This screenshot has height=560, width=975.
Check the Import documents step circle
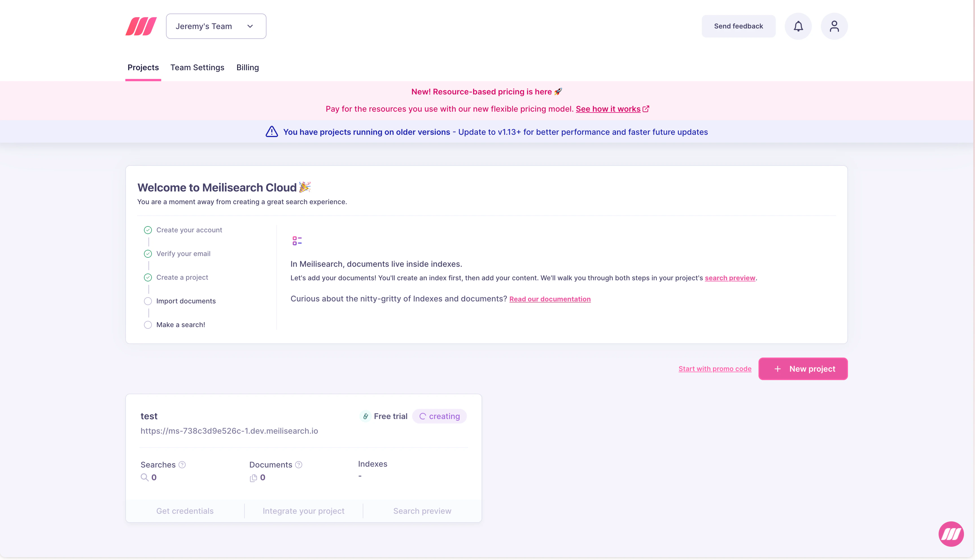tap(148, 301)
